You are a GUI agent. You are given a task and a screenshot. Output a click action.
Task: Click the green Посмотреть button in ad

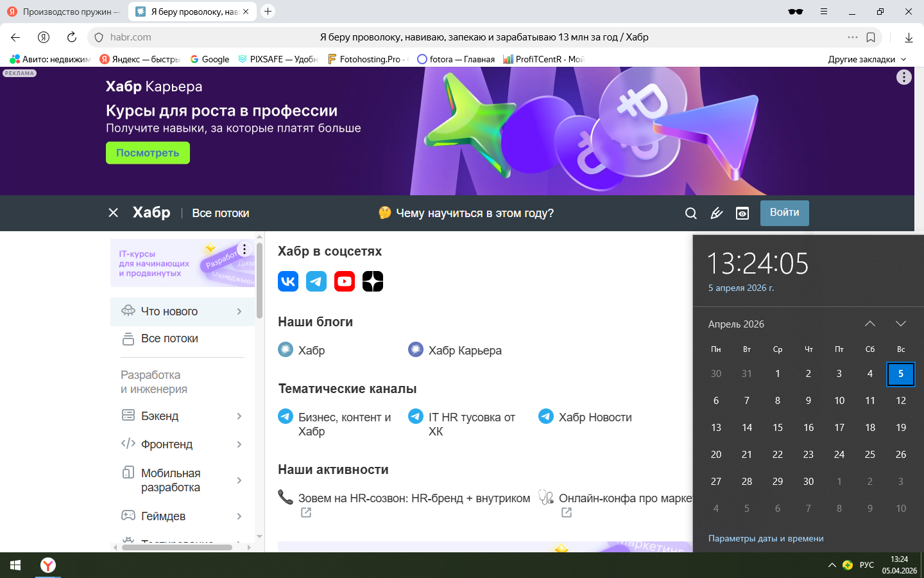(x=148, y=153)
